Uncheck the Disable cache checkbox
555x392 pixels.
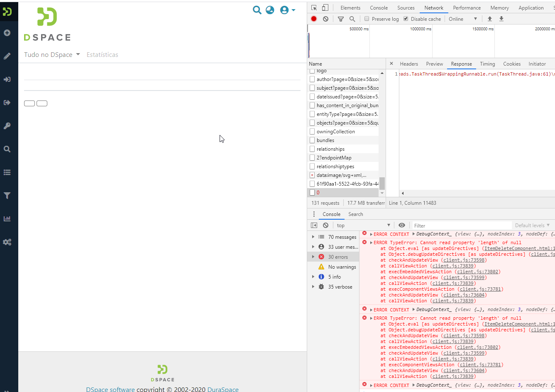(405, 19)
